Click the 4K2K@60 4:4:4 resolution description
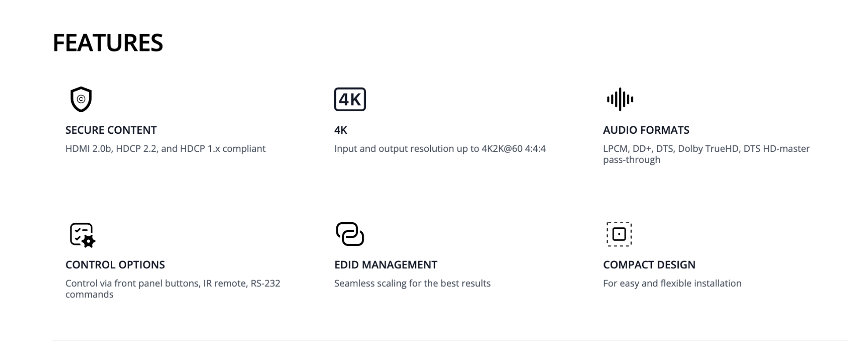Image resolution: width=868 pixels, height=344 pixels. tap(440, 149)
